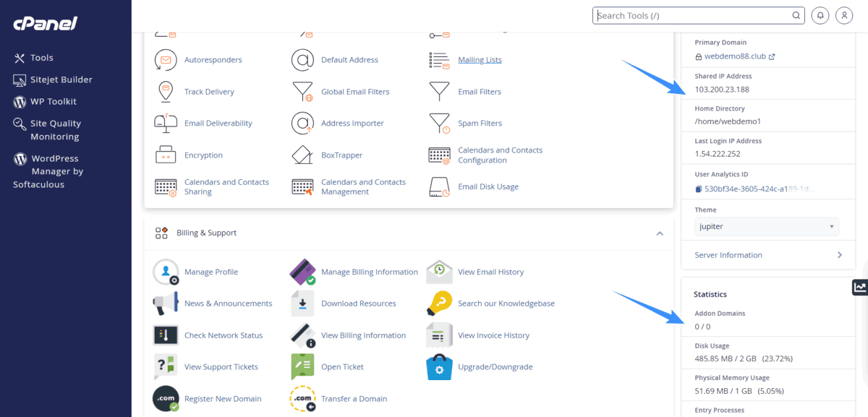Image resolution: width=868 pixels, height=417 pixels.
Task: Click the Track Delivery location icon
Action: [166, 92]
